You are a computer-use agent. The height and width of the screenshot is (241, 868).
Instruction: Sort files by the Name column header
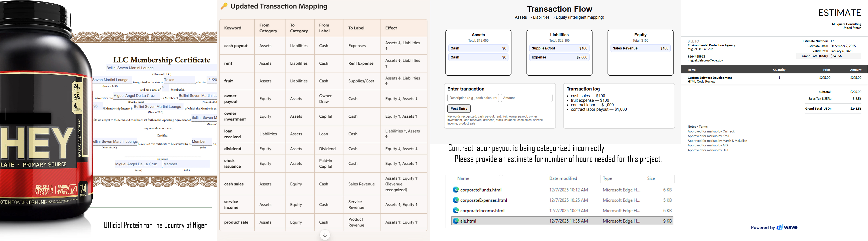[463, 179]
